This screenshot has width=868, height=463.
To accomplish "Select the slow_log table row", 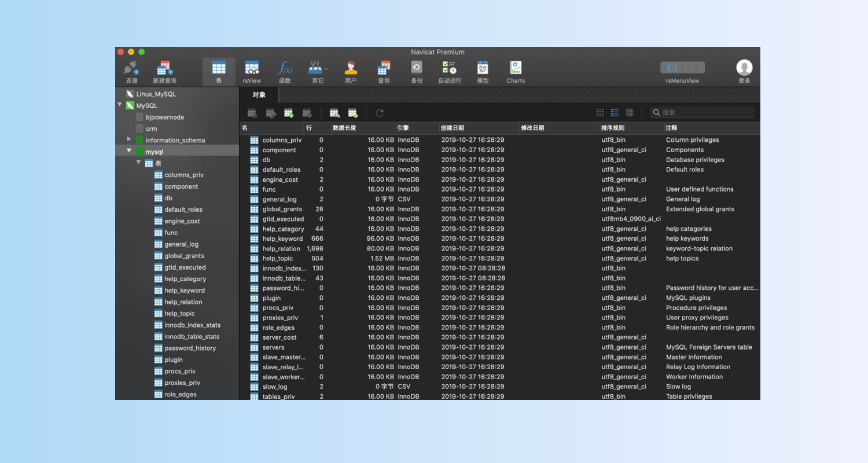I will tap(500, 387).
